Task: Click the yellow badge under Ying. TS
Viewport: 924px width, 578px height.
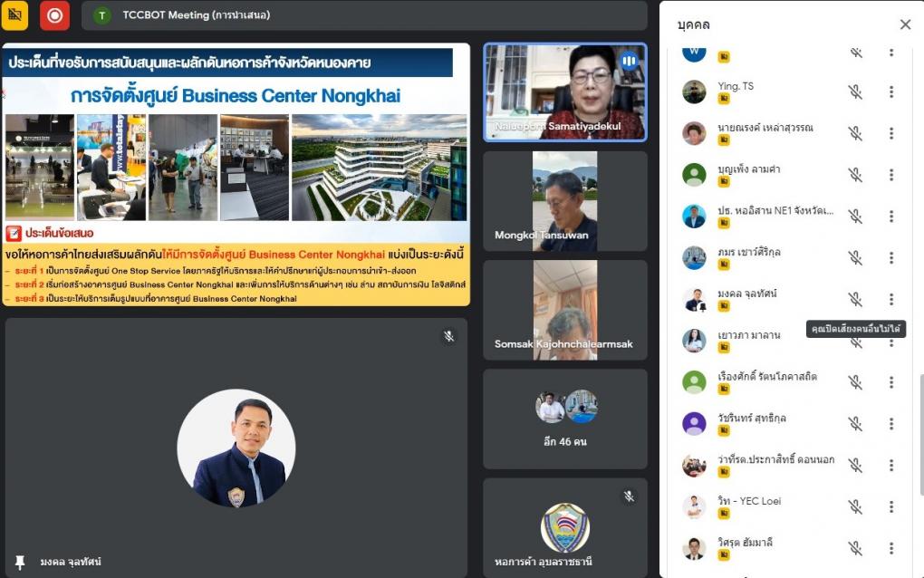Action: point(724,99)
